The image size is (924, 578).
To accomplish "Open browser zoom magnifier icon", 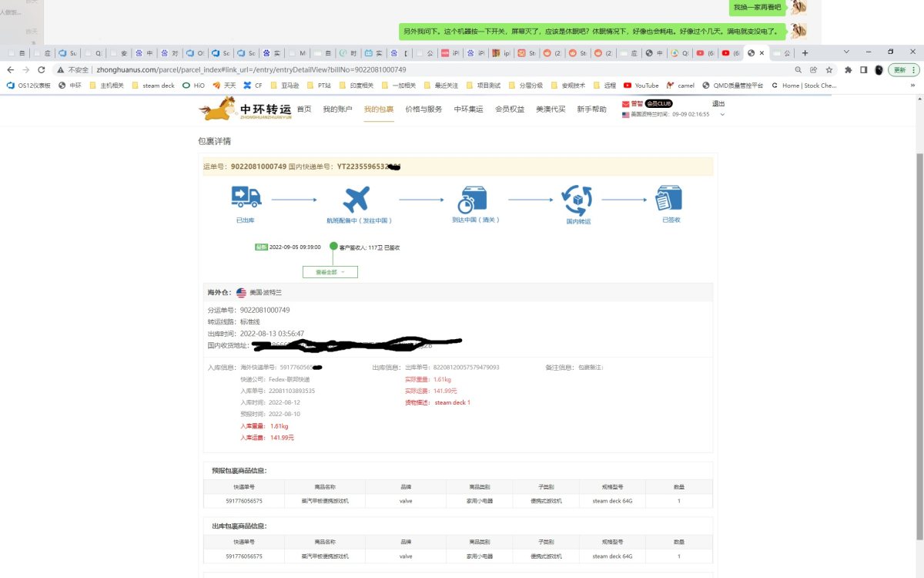I will [x=798, y=69].
